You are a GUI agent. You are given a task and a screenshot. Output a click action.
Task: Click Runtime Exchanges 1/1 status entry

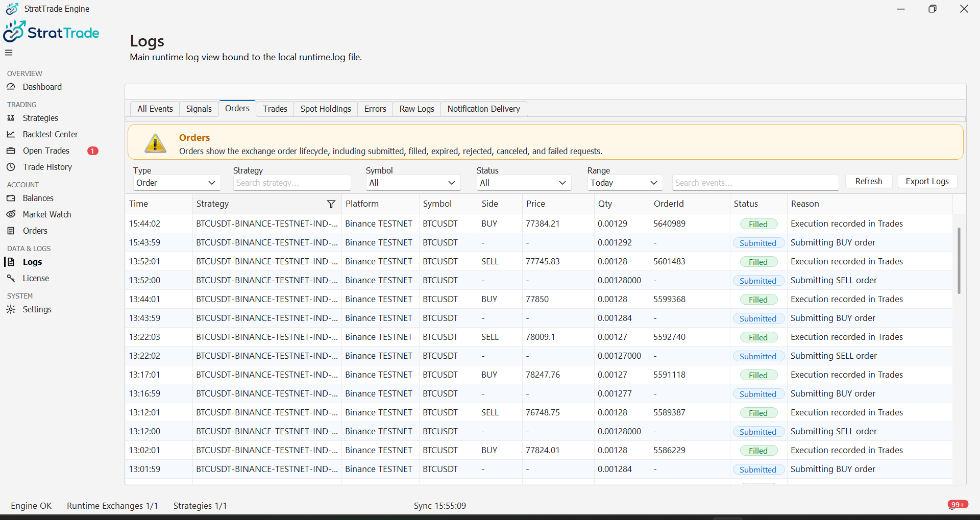click(x=112, y=506)
